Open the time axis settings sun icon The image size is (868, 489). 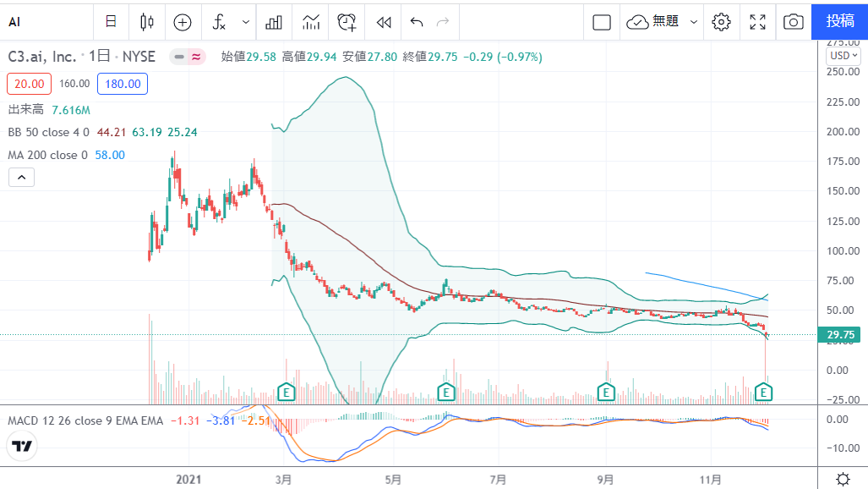843,479
